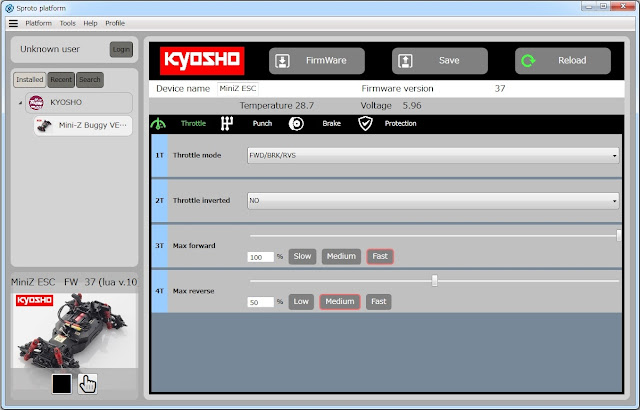The height and width of the screenshot is (410, 640).
Task: Switch to the Brake tab
Action: pyautogui.click(x=331, y=124)
